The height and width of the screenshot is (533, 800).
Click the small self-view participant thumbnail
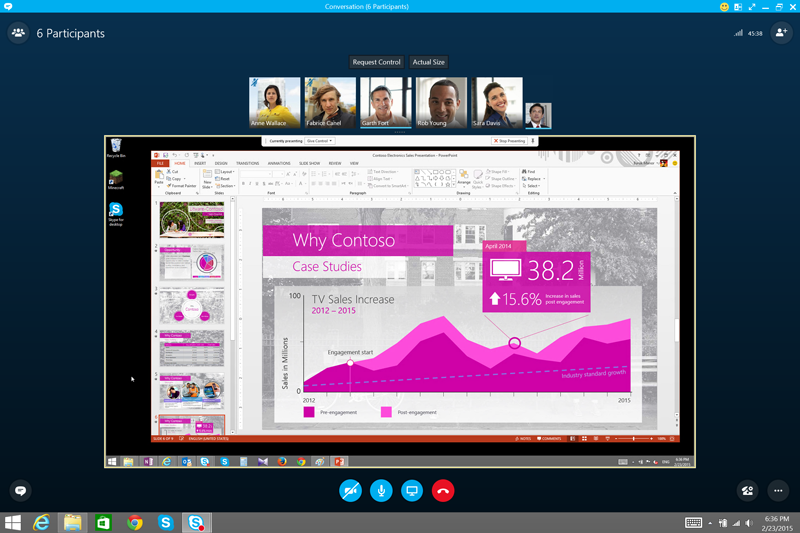(538, 115)
